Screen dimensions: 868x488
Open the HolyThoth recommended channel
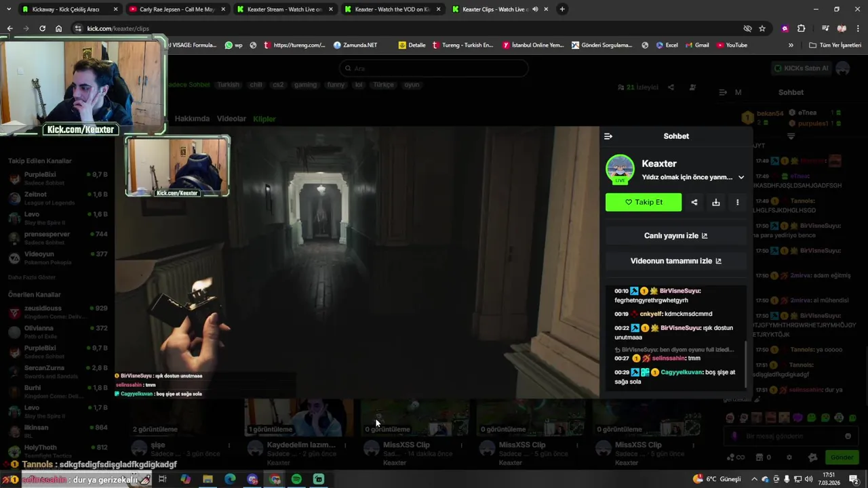point(58,451)
